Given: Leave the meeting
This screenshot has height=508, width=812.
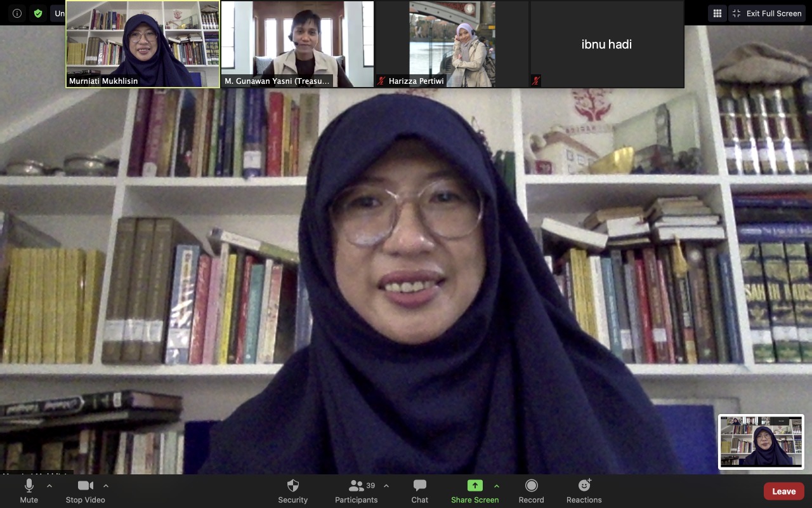Looking at the screenshot, I should click(x=783, y=491).
